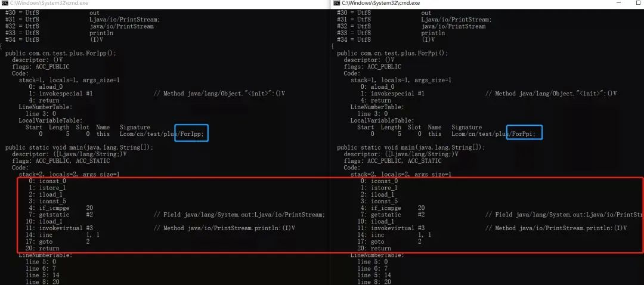Click 'java/io/PrintStream' on #32 line, left window

[x=122, y=26]
